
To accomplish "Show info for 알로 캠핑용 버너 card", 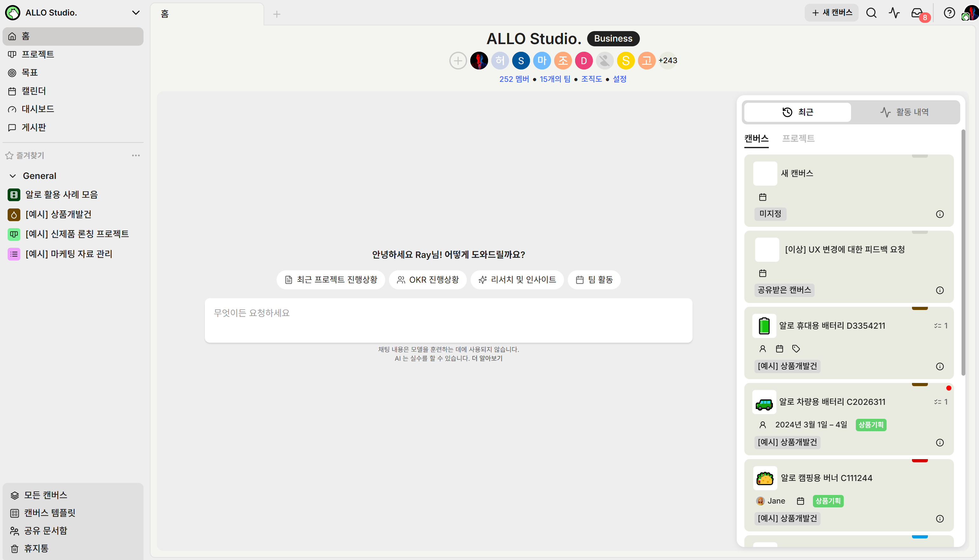I will click(940, 519).
